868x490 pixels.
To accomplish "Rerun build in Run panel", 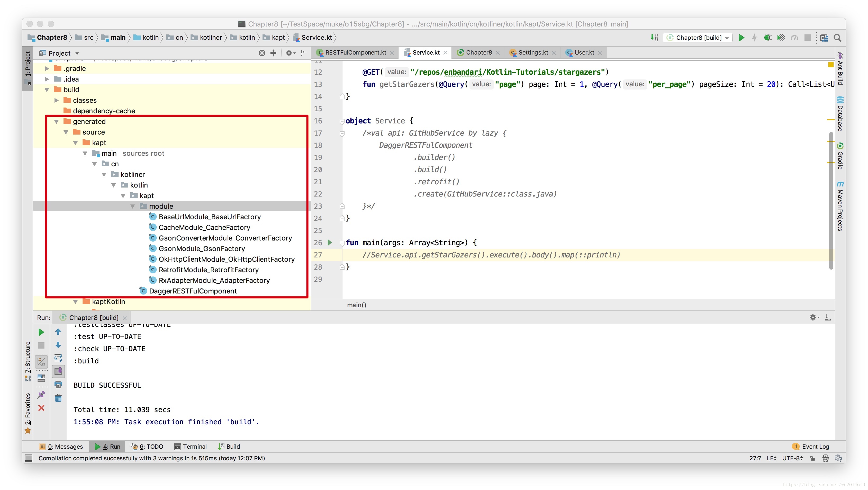I will point(41,332).
